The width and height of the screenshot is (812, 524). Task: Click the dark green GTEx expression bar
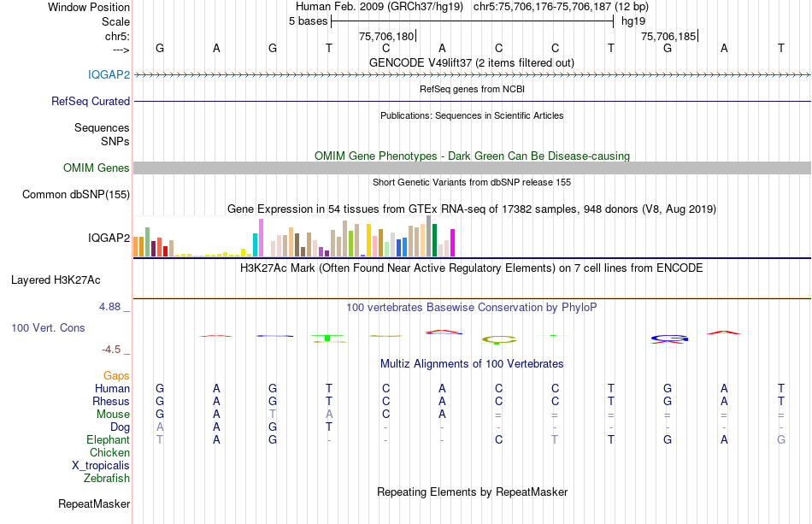(435, 240)
